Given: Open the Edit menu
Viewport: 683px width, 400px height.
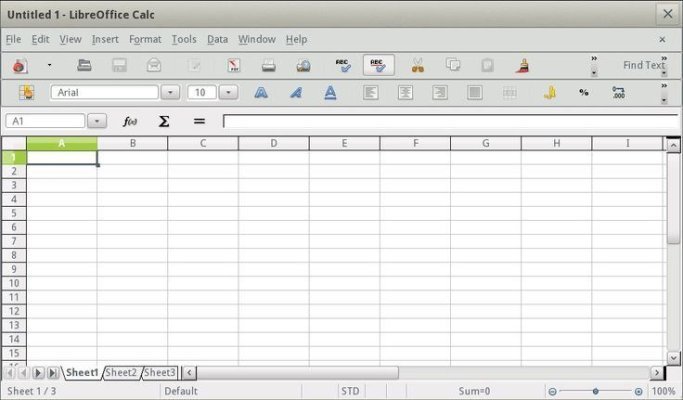Looking at the screenshot, I should (40, 39).
